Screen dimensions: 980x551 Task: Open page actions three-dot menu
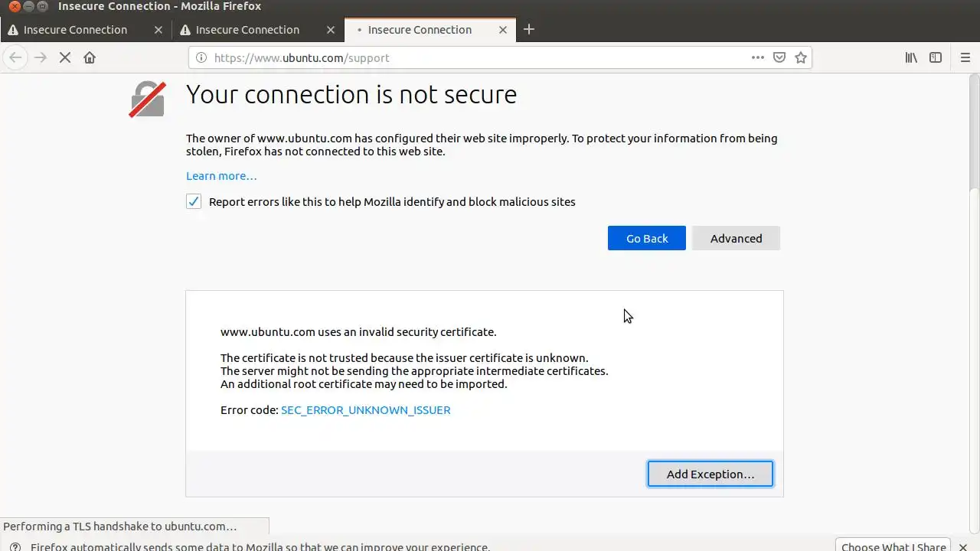(757, 57)
